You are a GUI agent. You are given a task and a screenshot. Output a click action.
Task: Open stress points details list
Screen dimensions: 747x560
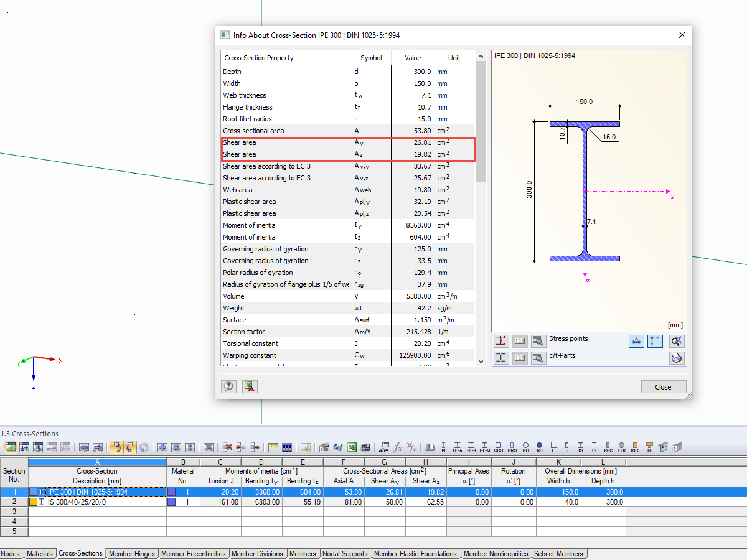tap(538, 340)
